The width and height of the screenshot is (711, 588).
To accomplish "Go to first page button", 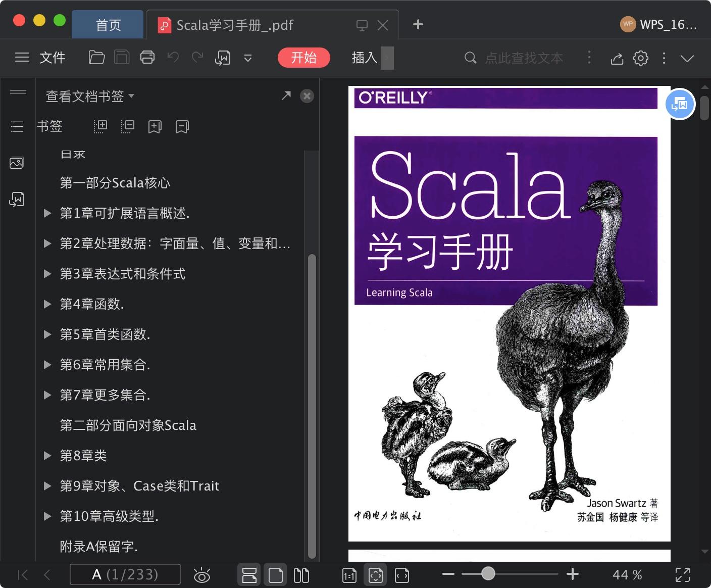I will pyautogui.click(x=23, y=575).
